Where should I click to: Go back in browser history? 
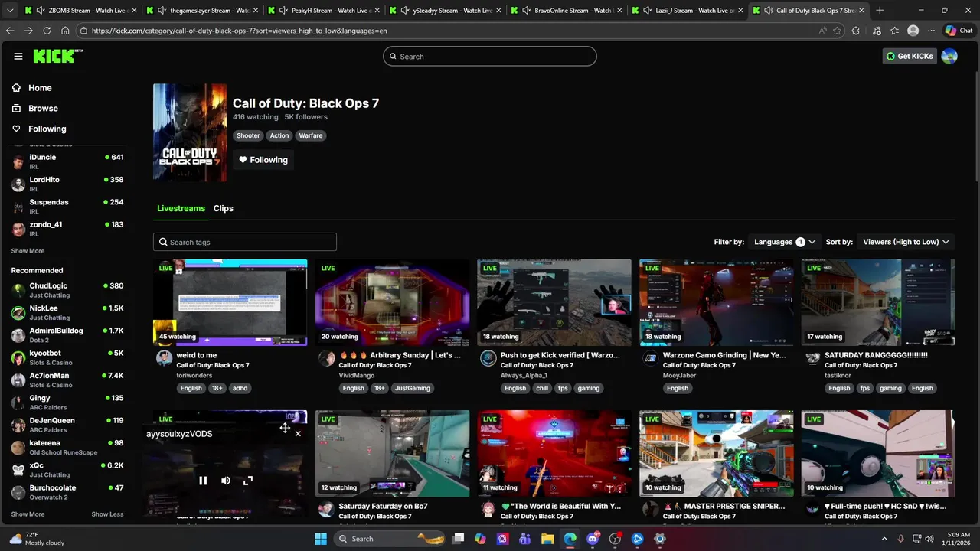tap(10, 31)
